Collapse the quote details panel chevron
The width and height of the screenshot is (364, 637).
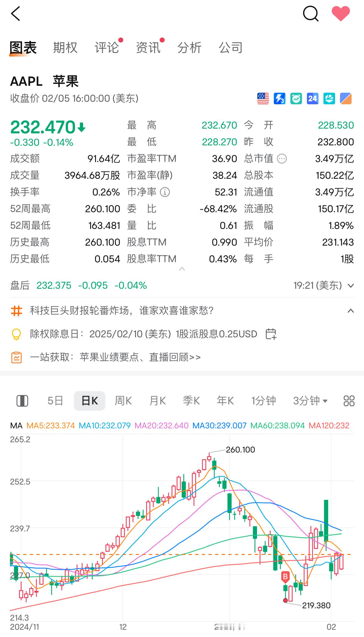pyautogui.click(x=182, y=269)
